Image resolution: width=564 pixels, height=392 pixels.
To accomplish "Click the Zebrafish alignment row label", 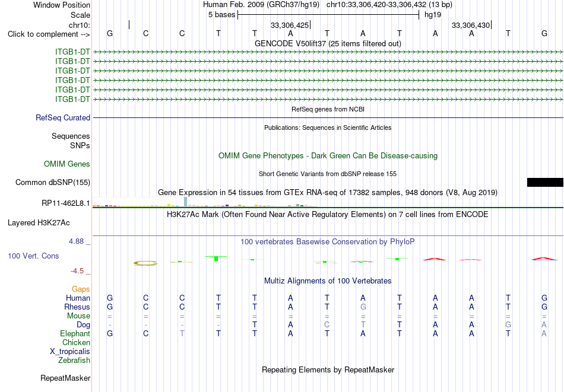I will (x=74, y=361).
